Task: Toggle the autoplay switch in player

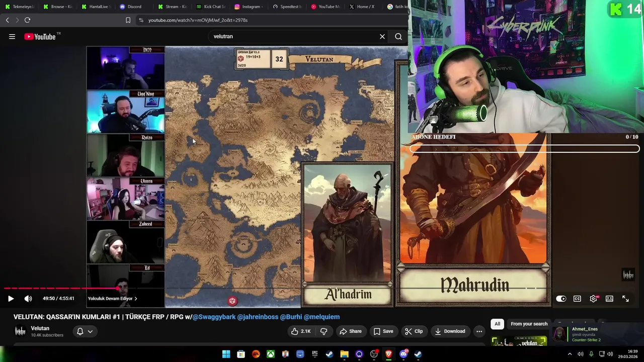Action: 561,299
